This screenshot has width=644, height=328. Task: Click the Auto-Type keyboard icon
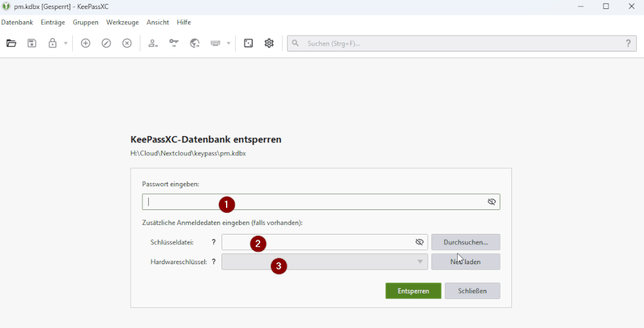pyautogui.click(x=216, y=43)
